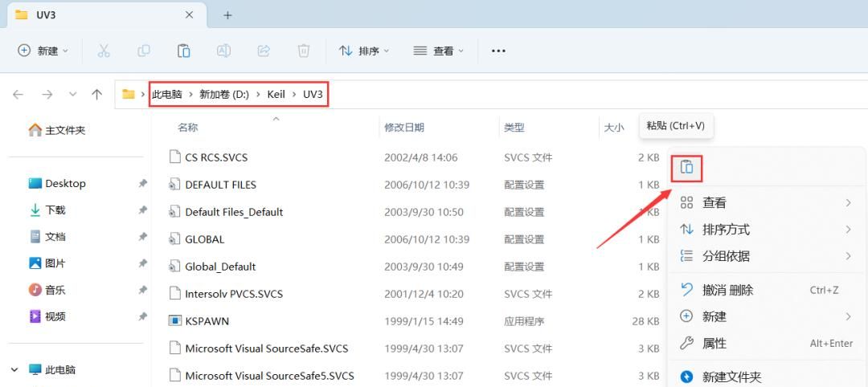Click the KSPAWN application icon

[175, 320]
